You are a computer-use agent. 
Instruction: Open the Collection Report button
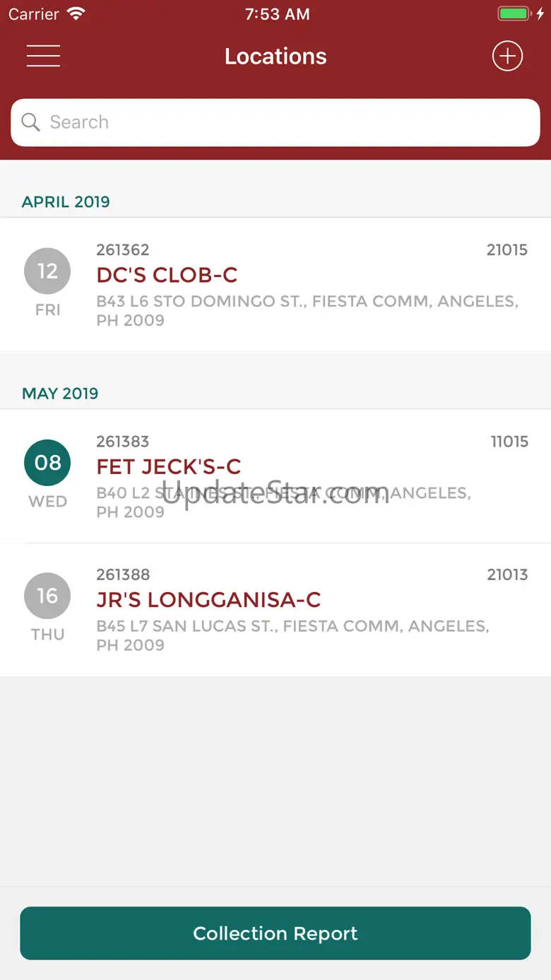(275, 933)
